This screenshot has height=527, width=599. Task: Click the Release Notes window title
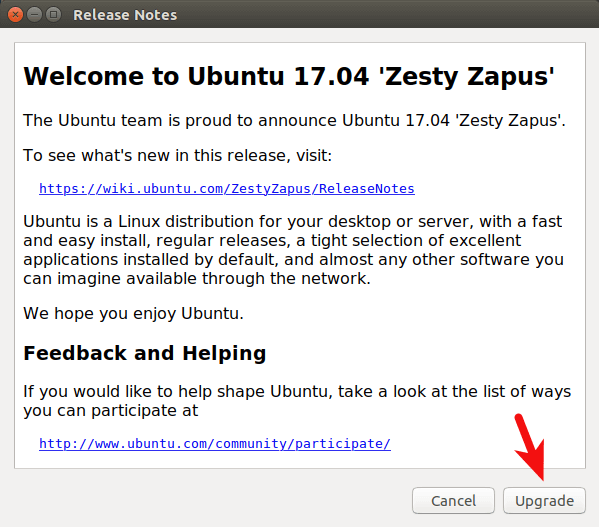coord(125,15)
